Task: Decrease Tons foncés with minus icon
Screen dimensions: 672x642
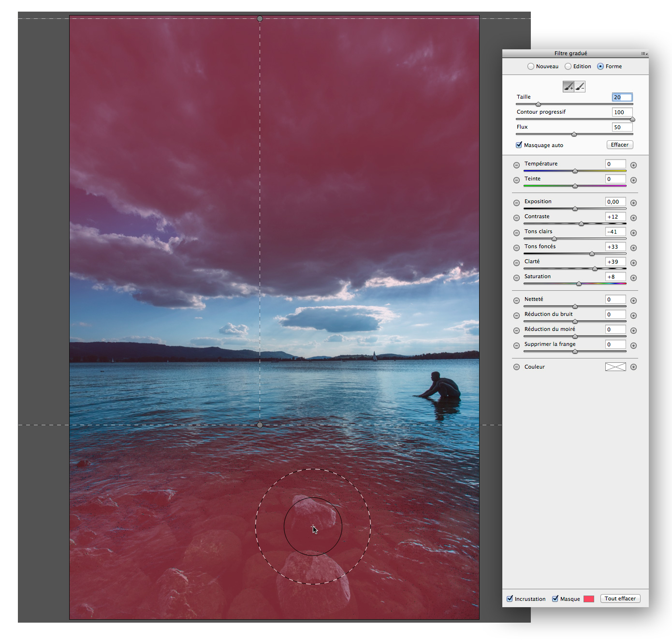Action: 516,248
